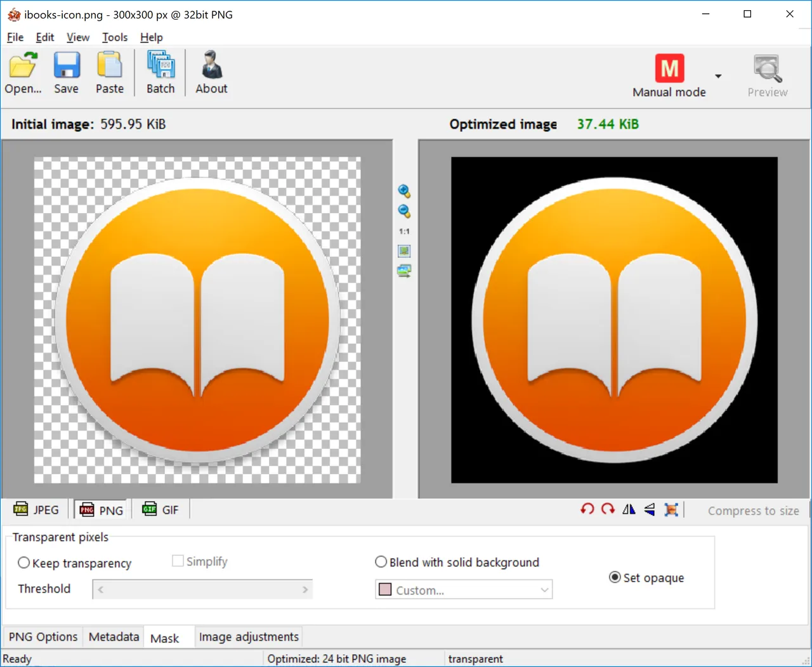Click the 'Optimized: 24 bit PNG image' status

[x=337, y=659]
